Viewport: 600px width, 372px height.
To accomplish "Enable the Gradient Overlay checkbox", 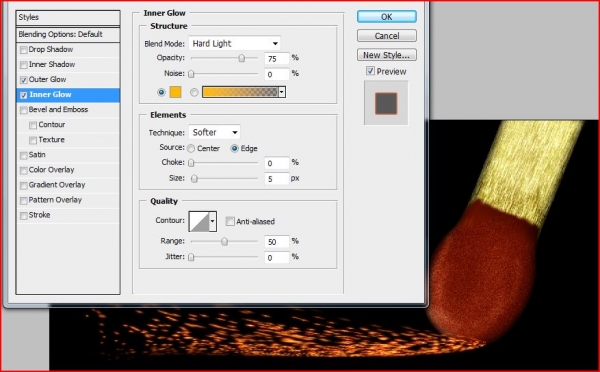I will (x=24, y=185).
